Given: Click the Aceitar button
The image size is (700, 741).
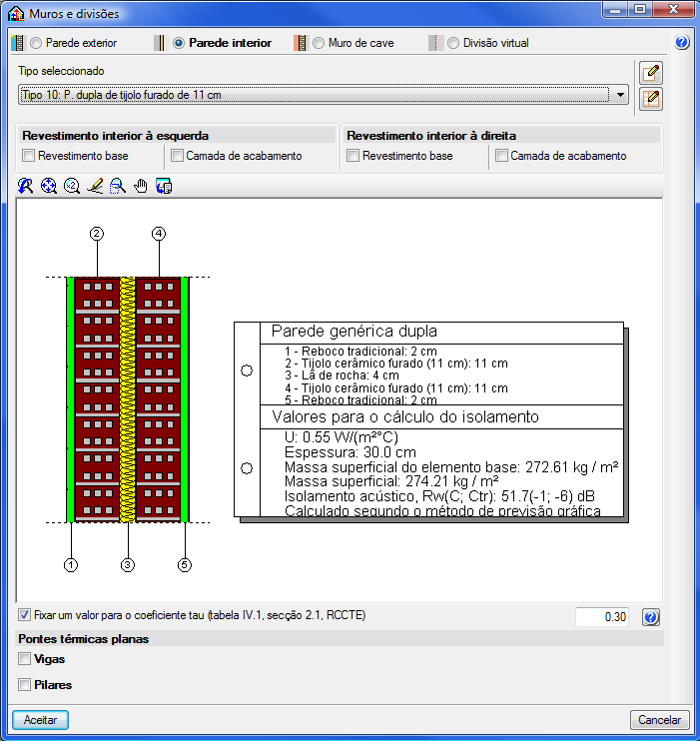Looking at the screenshot, I should (x=40, y=720).
